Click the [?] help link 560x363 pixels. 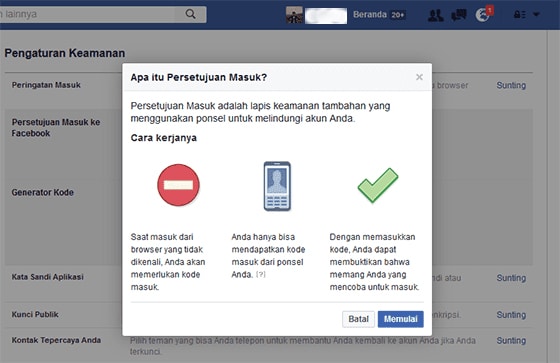coord(261,274)
